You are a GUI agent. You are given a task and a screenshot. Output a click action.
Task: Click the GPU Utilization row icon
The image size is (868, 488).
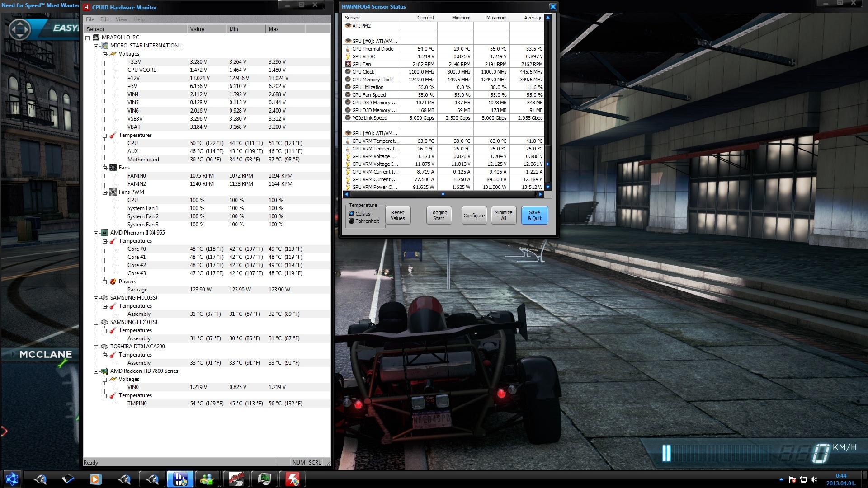pyautogui.click(x=348, y=87)
